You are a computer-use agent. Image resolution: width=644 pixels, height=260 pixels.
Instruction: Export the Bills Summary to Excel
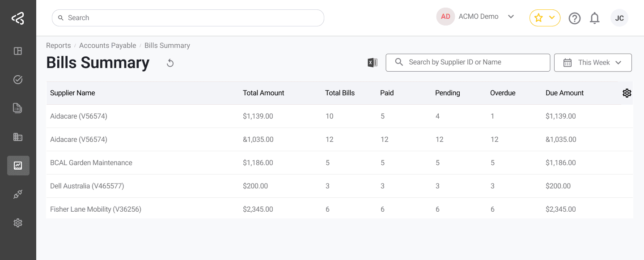pyautogui.click(x=372, y=62)
